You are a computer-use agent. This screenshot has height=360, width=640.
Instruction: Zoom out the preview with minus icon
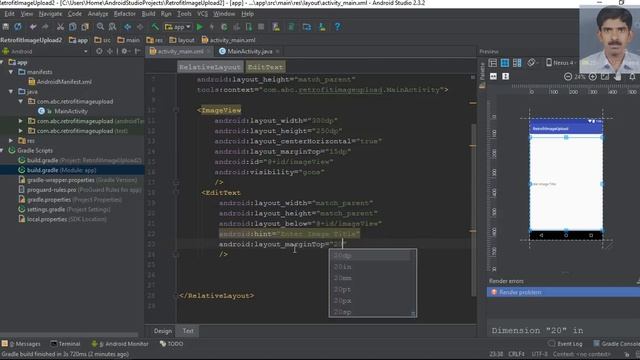coord(568,77)
